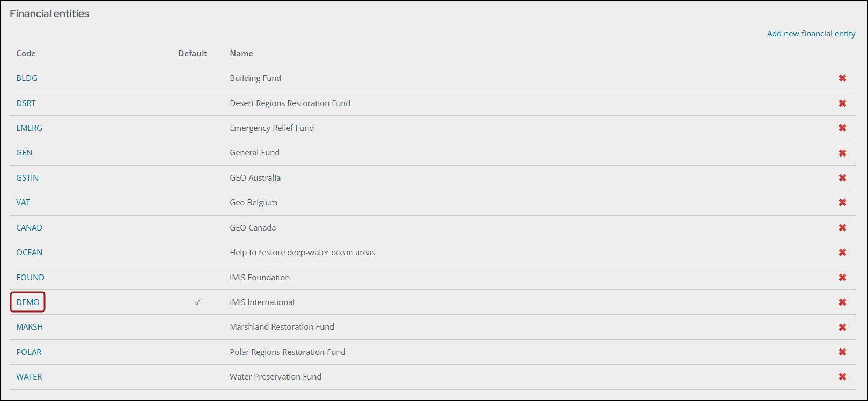Open Add new financial entity link
868x401 pixels.
[811, 33]
